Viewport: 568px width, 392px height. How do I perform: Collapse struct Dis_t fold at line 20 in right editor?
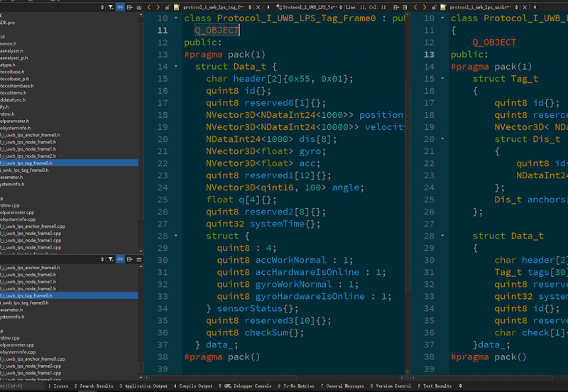pyautogui.click(x=442, y=138)
